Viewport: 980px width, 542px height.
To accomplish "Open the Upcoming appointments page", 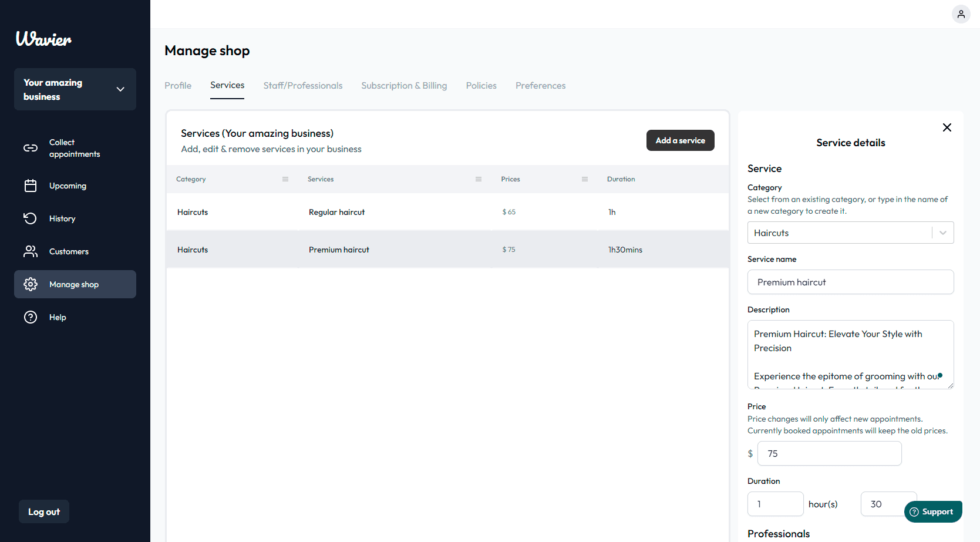I will click(75, 186).
